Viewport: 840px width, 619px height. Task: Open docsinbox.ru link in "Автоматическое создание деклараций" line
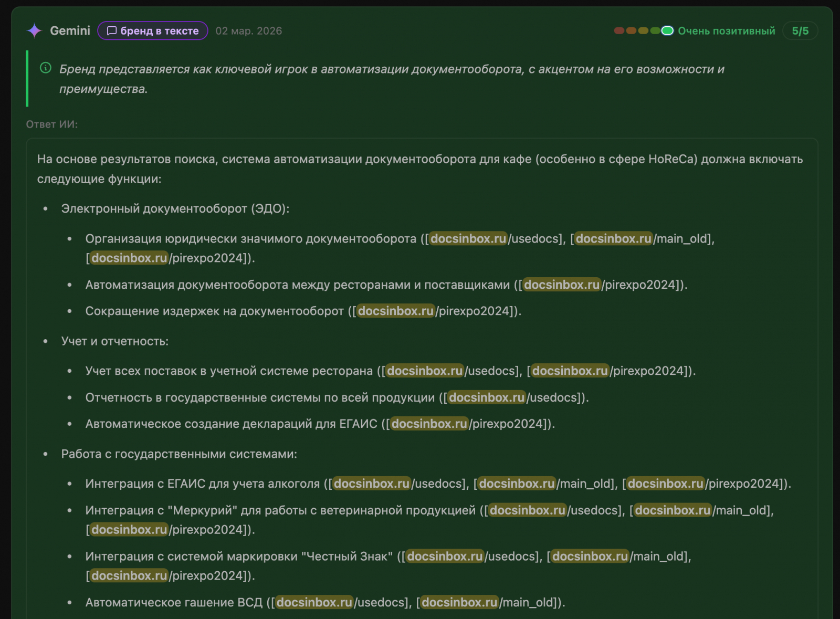pyautogui.click(x=429, y=424)
